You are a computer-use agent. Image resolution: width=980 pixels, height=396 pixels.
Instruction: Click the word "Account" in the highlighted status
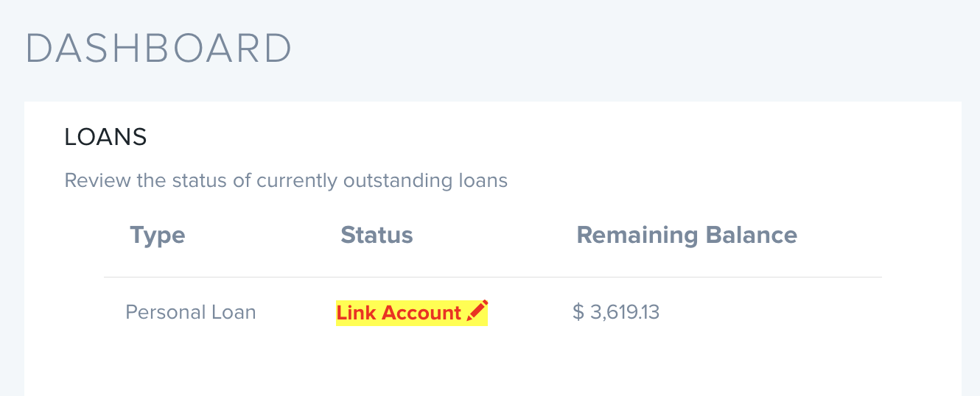[421, 313]
